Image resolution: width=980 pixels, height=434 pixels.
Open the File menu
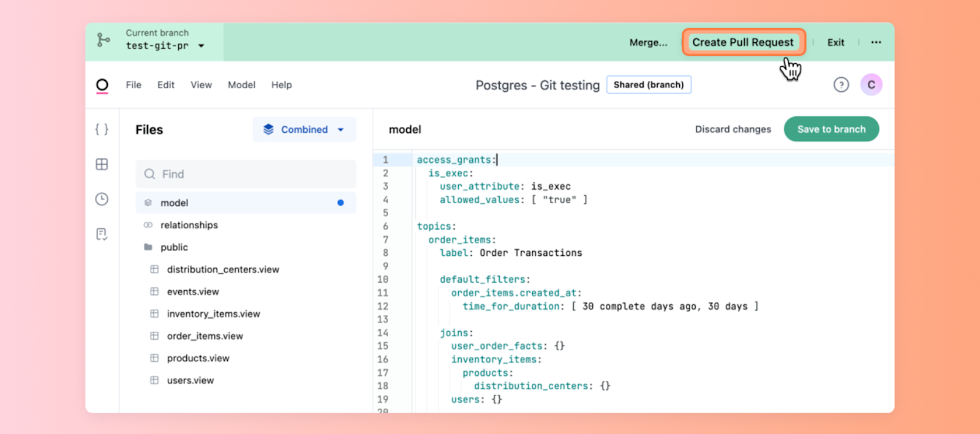tap(134, 85)
